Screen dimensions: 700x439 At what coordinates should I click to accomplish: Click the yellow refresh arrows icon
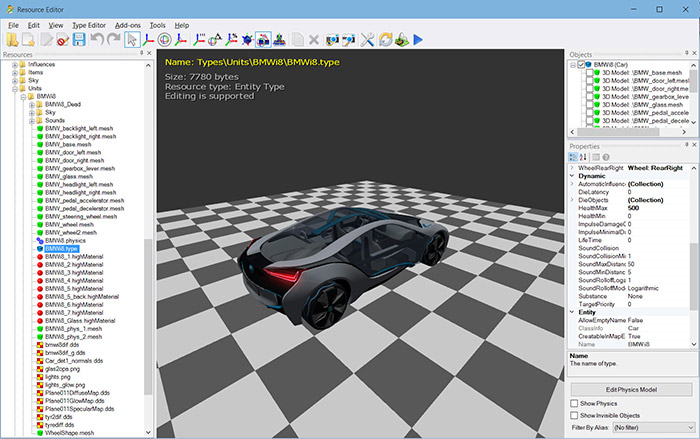tap(385, 40)
